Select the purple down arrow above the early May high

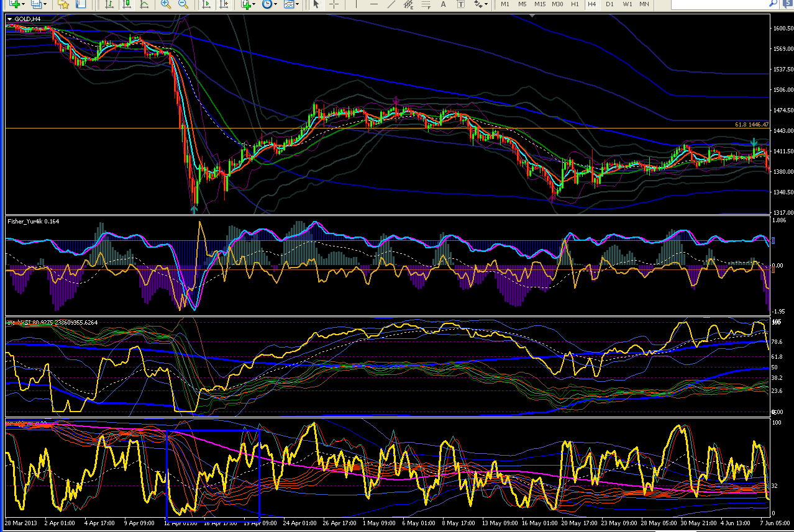pos(396,101)
